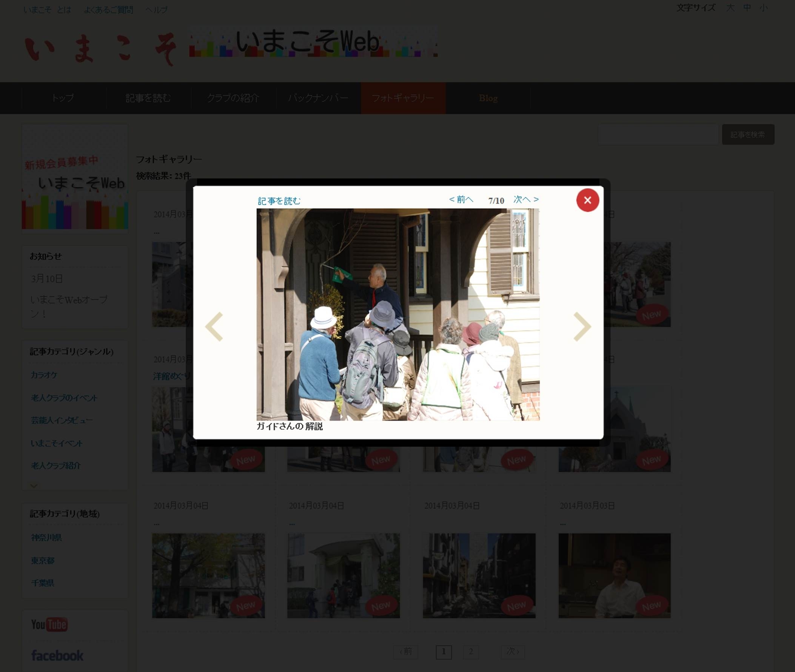The image size is (795, 672).
Task: Open the いまこそWebオープン！ announcement
Action: tap(69, 306)
